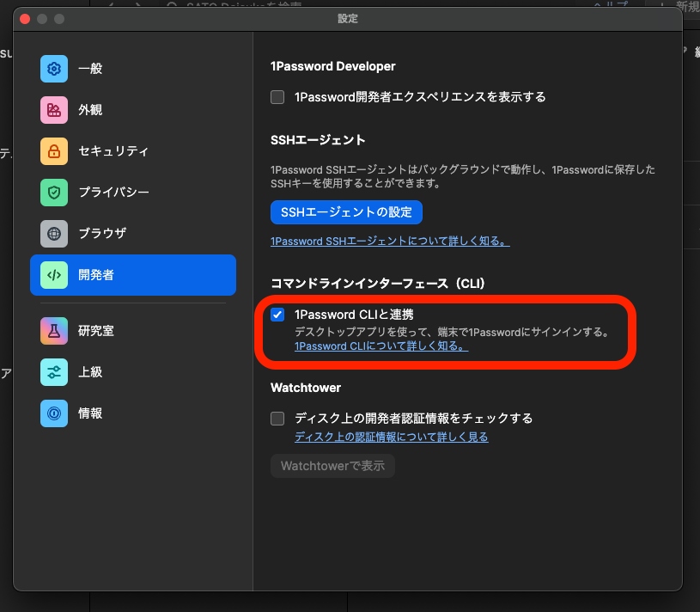Uncheck the 1Password CLIと連携 checkbox
This screenshot has width=700, height=612.
pyautogui.click(x=277, y=315)
